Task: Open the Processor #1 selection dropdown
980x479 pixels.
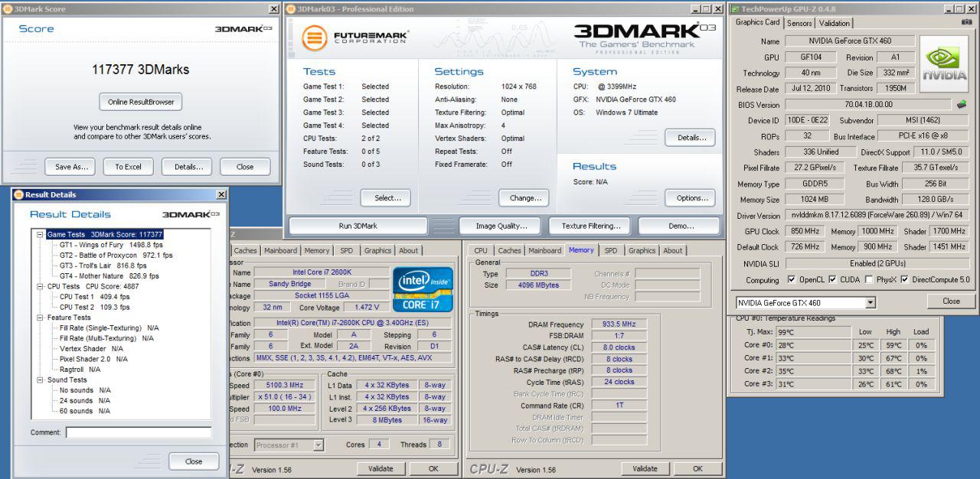Action: (318, 445)
